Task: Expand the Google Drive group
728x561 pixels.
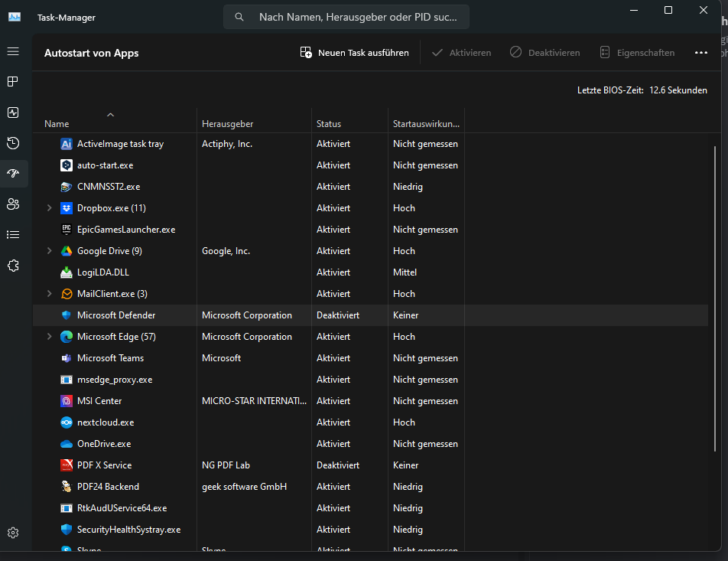Action: click(50, 251)
